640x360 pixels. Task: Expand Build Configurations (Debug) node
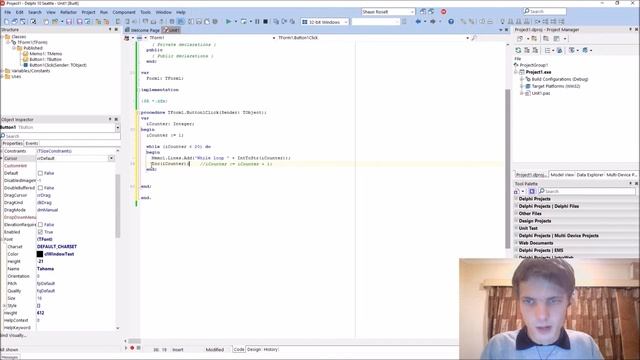(521, 79)
